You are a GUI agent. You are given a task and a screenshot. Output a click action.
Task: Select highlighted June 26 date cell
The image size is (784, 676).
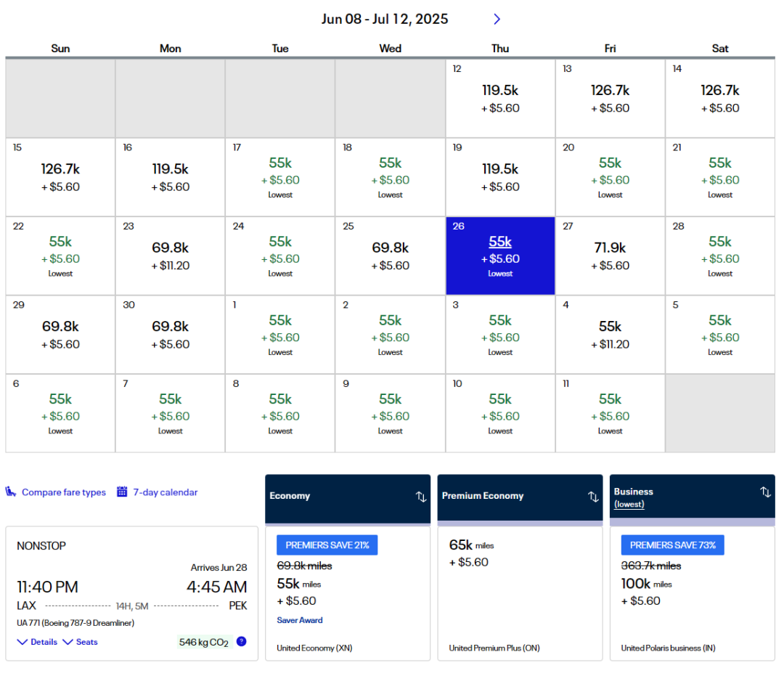pos(500,256)
